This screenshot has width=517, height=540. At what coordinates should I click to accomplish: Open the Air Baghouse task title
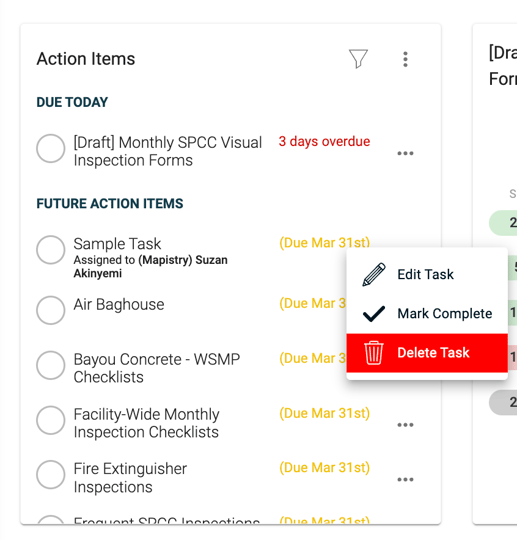tap(119, 304)
